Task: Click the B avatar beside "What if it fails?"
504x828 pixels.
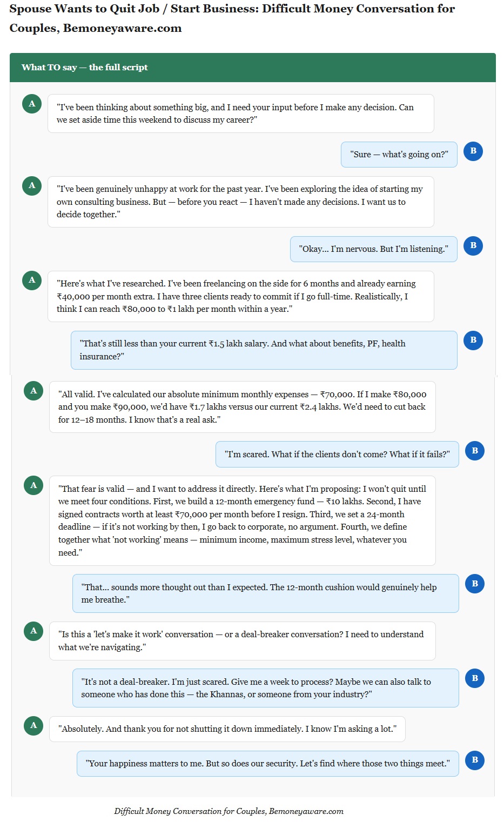Action: (475, 451)
